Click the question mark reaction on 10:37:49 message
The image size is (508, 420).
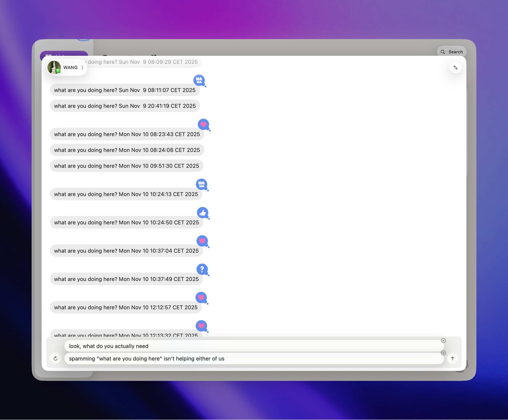202,269
